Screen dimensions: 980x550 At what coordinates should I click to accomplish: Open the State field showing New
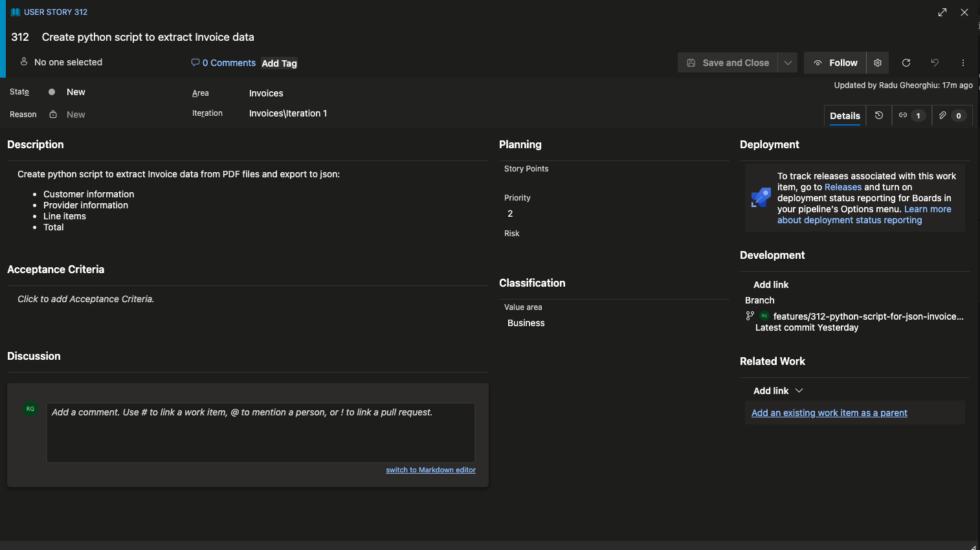[76, 92]
